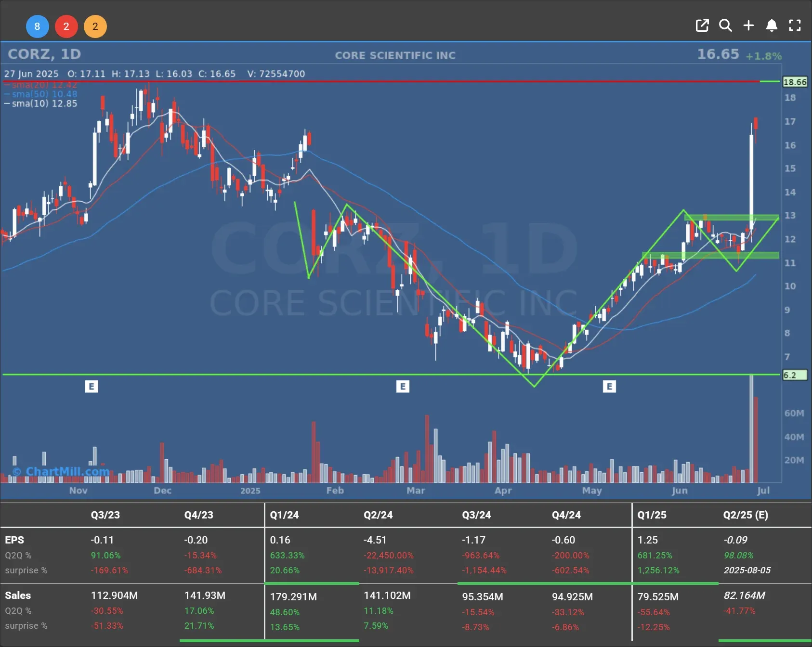This screenshot has height=647, width=812.
Task: Click the Q1/24 column header
Action: 284,515
